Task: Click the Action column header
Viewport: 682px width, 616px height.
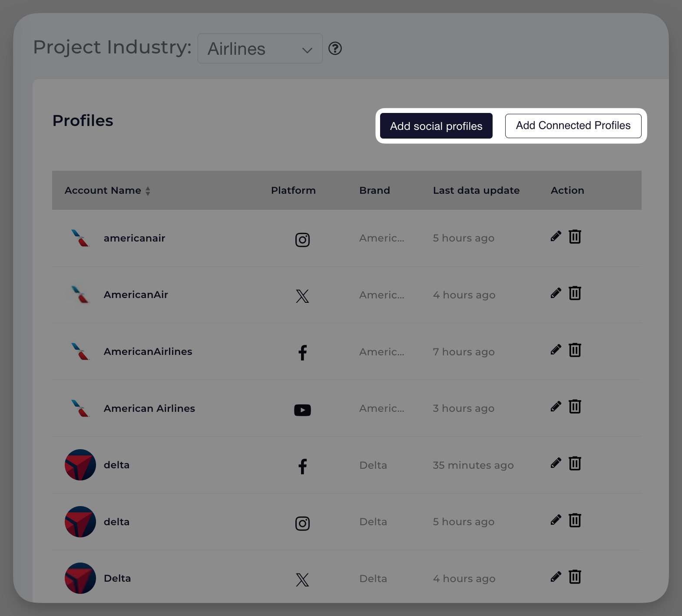Action: (x=567, y=190)
